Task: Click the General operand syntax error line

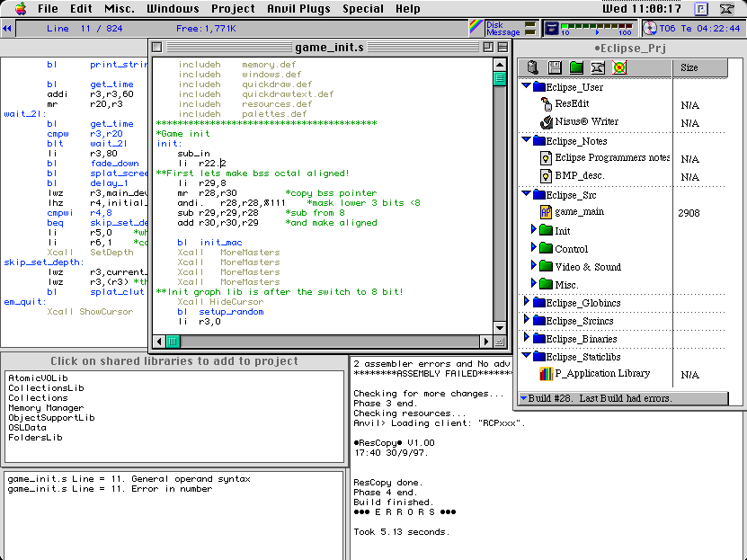Action: [129, 479]
